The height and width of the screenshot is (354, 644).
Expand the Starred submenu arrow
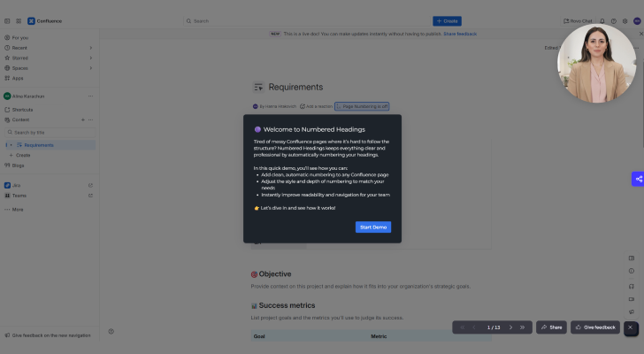(x=91, y=58)
